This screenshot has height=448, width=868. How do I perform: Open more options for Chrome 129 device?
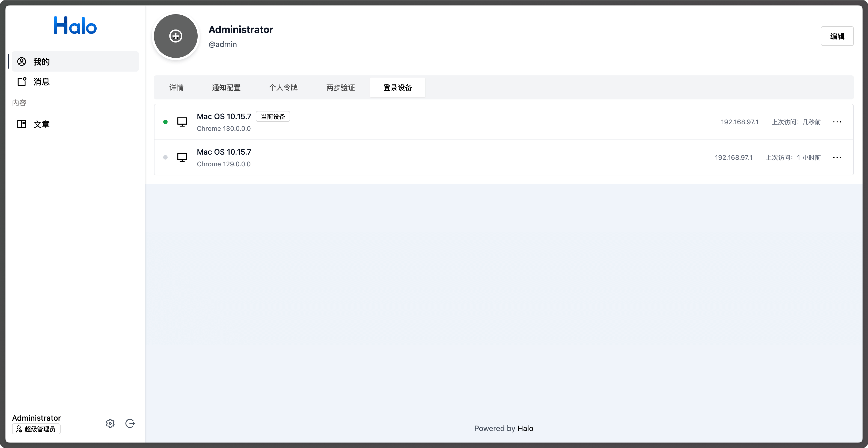837,157
